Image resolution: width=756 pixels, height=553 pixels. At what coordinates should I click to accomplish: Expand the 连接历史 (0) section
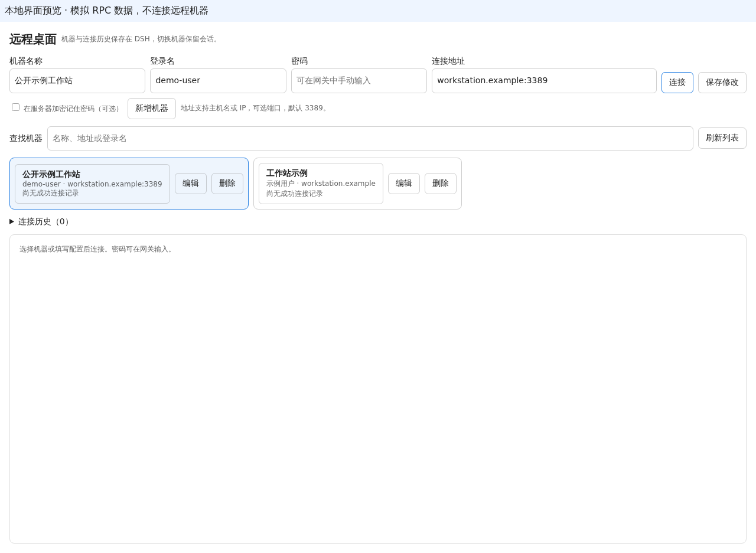coord(40,222)
